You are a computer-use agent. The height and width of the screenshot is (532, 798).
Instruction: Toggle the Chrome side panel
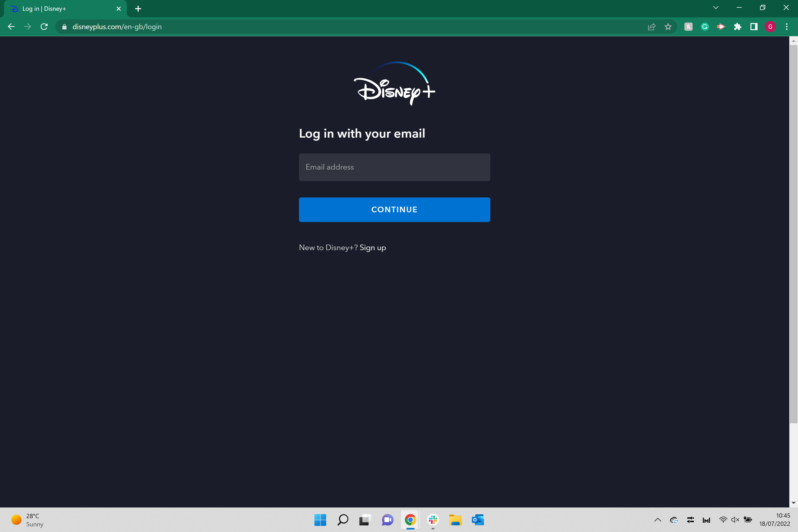[754, 27]
